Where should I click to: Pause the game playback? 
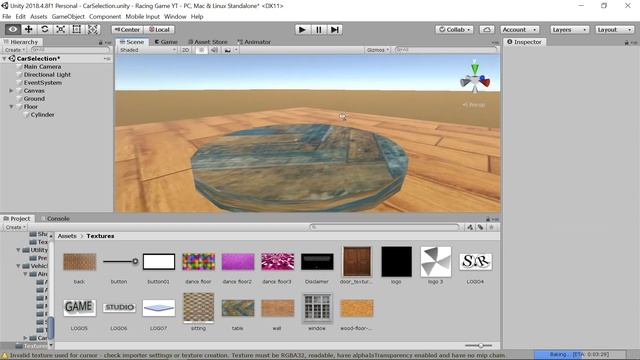(x=318, y=29)
